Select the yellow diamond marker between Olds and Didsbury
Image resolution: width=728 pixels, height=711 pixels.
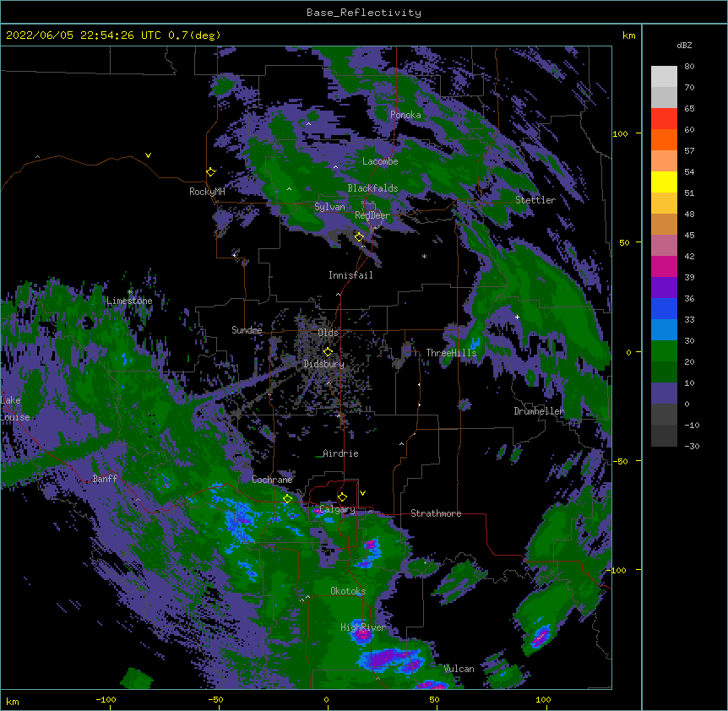tap(328, 352)
